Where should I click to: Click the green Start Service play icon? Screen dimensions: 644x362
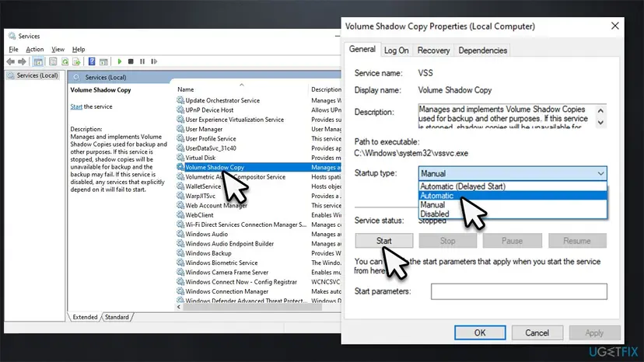coord(120,61)
